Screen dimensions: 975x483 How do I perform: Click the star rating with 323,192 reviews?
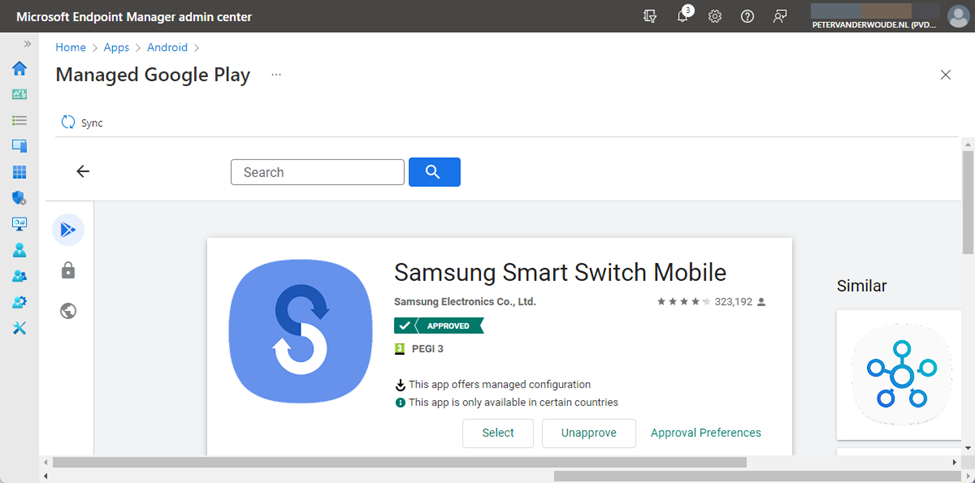(711, 302)
